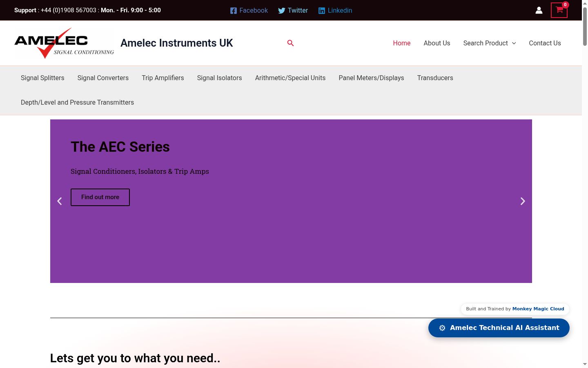This screenshot has width=588, height=368.
Task: Click the scrollbar down arrow
Action: click(x=585, y=364)
